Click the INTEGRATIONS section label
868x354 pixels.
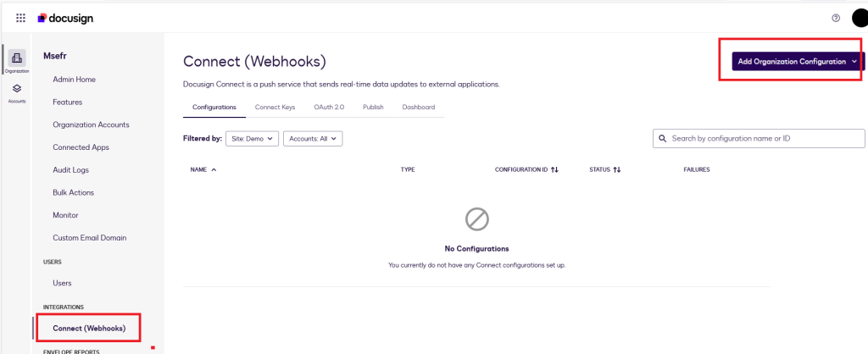coord(64,307)
